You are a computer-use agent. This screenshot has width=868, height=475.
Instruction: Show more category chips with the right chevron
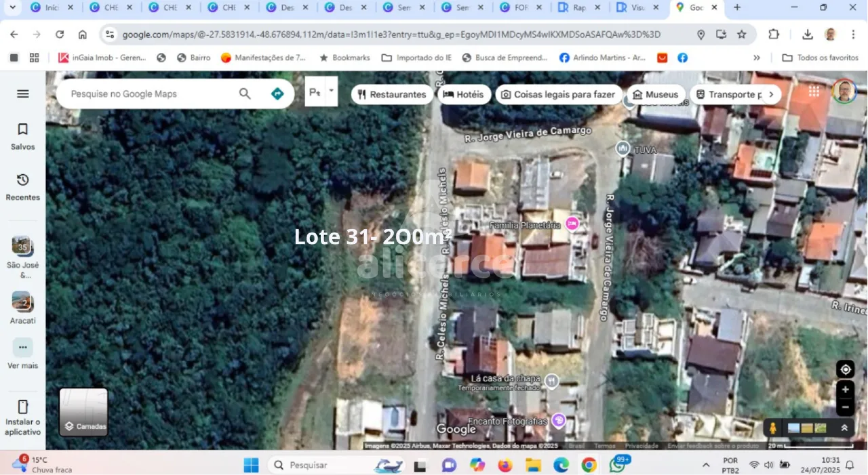(770, 94)
